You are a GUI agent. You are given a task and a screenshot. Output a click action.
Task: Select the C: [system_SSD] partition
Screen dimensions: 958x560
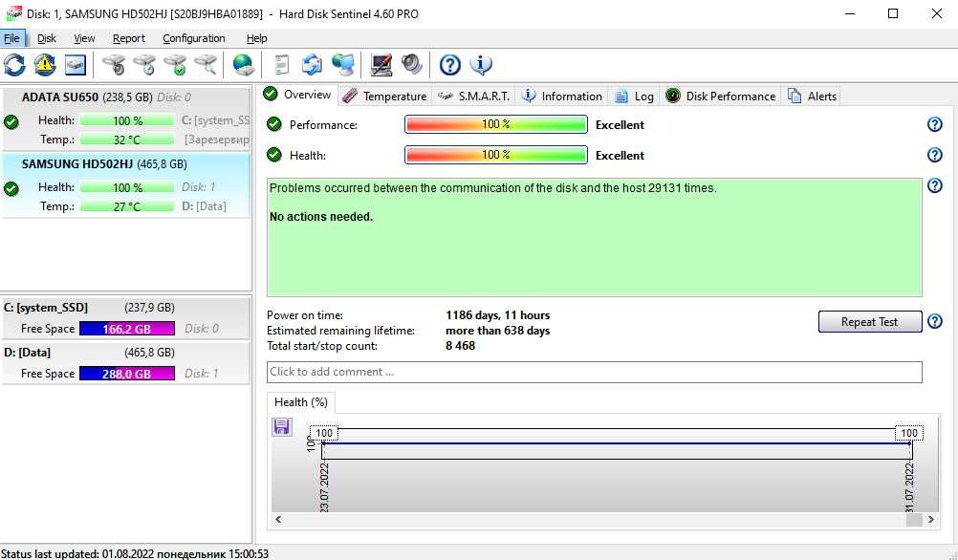(x=126, y=317)
